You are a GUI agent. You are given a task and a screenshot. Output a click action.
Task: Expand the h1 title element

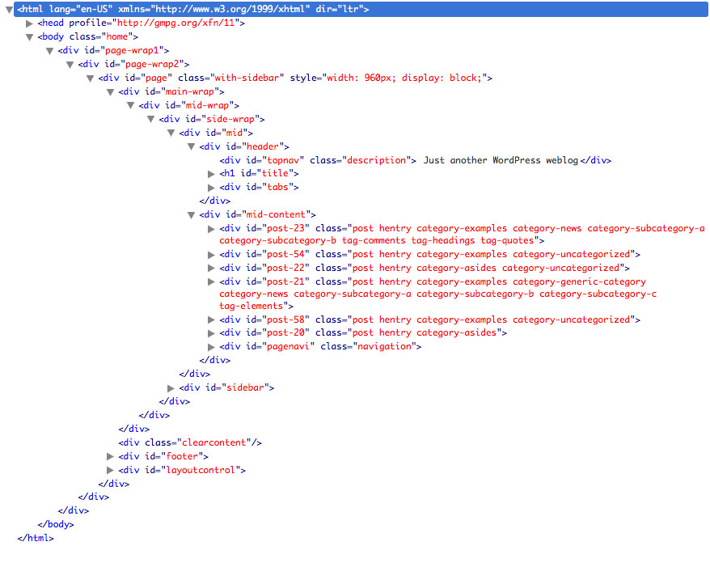[x=211, y=173]
